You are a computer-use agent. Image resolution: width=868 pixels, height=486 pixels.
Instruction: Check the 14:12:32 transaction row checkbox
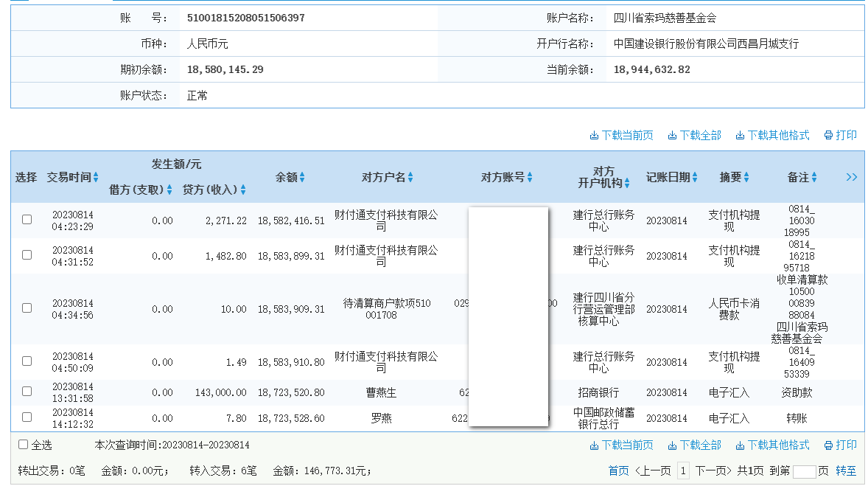27,417
